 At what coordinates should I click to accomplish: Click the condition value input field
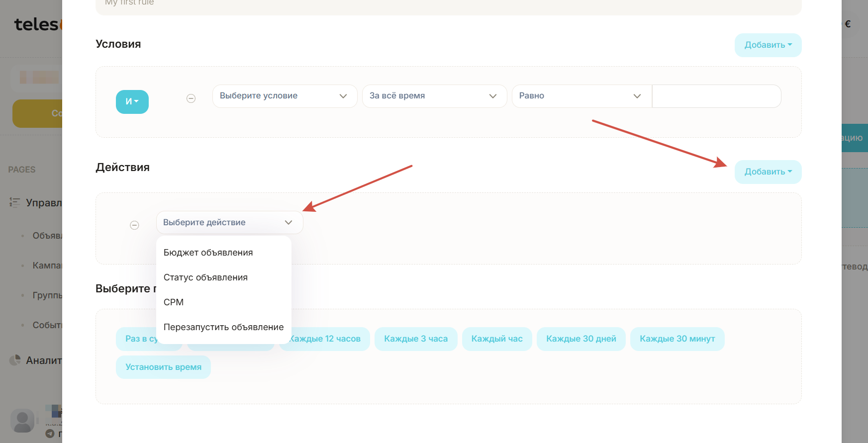coord(716,96)
